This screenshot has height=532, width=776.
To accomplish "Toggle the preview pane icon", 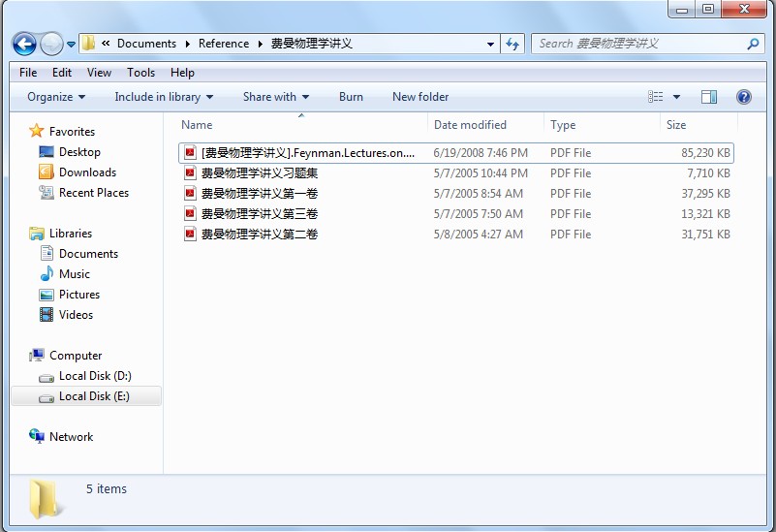I will [709, 97].
